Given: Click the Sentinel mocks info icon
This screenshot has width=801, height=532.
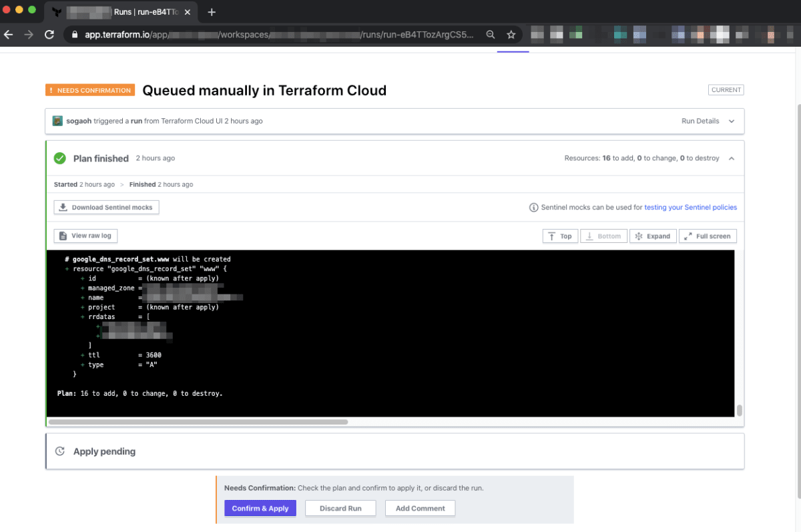Looking at the screenshot, I should (x=533, y=208).
